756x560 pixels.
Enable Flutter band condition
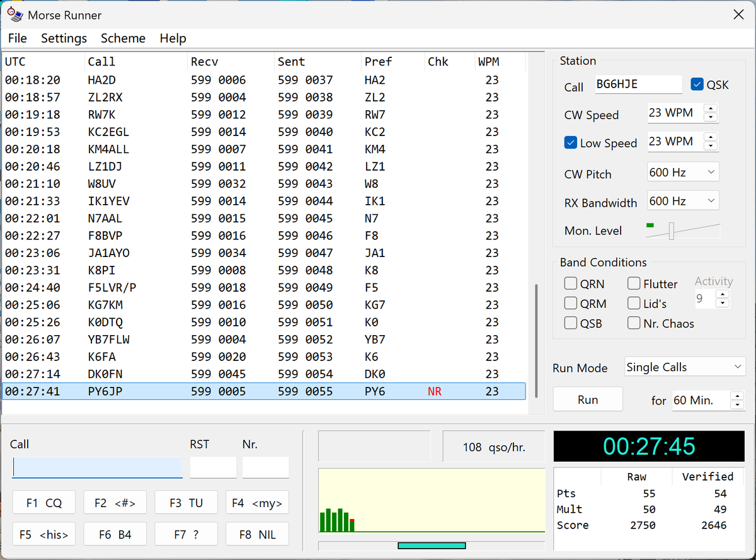(x=634, y=283)
